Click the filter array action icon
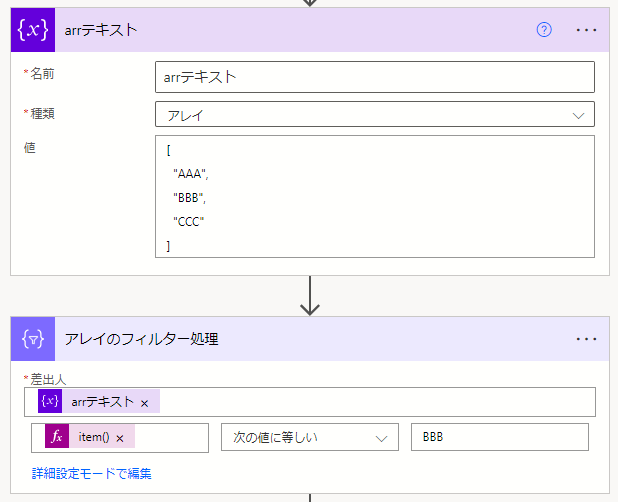This screenshot has height=502, width=618. (x=33, y=339)
